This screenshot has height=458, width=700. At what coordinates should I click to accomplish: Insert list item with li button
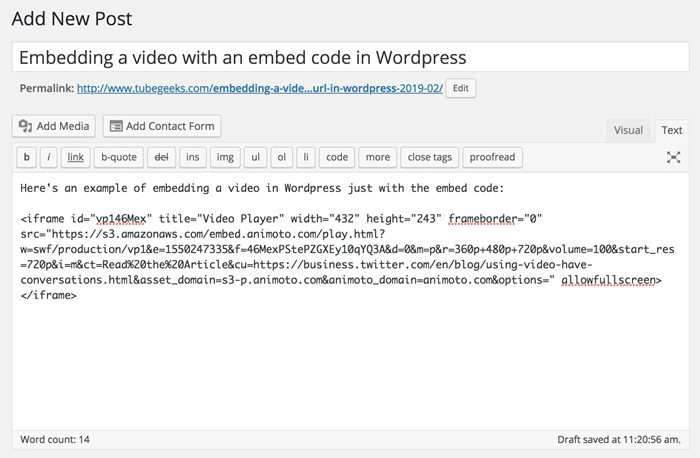click(x=307, y=157)
